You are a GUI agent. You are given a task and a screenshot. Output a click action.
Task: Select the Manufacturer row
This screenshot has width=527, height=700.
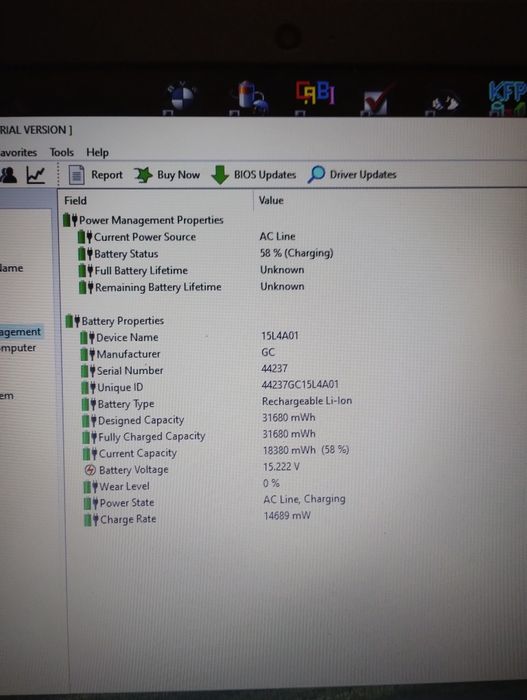[178, 353]
